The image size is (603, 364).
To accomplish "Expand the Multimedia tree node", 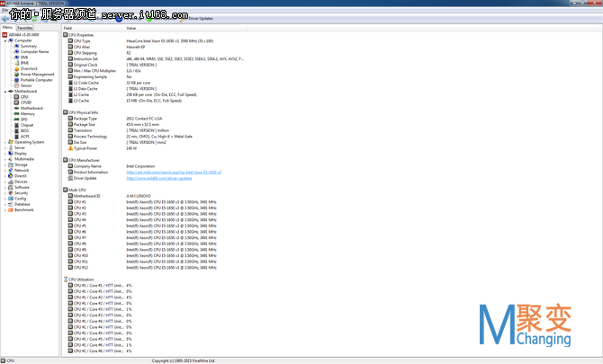I will point(5,159).
